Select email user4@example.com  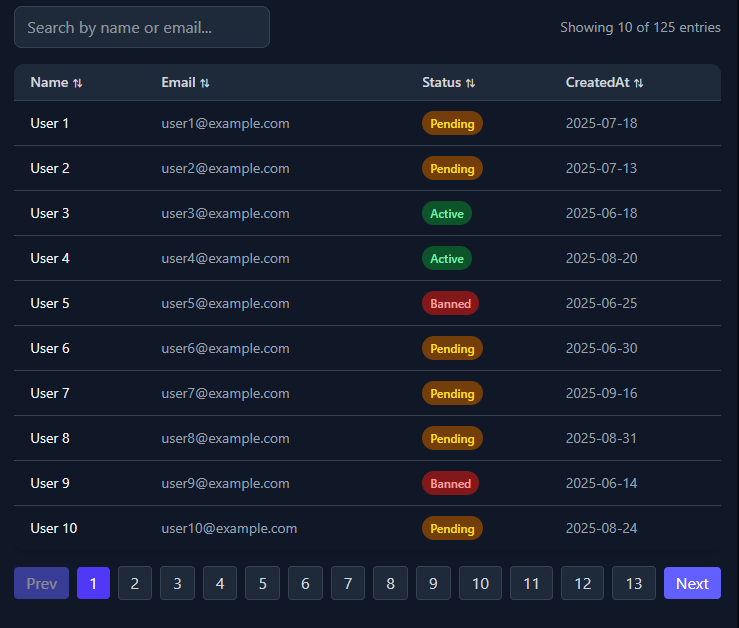[x=225, y=258]
